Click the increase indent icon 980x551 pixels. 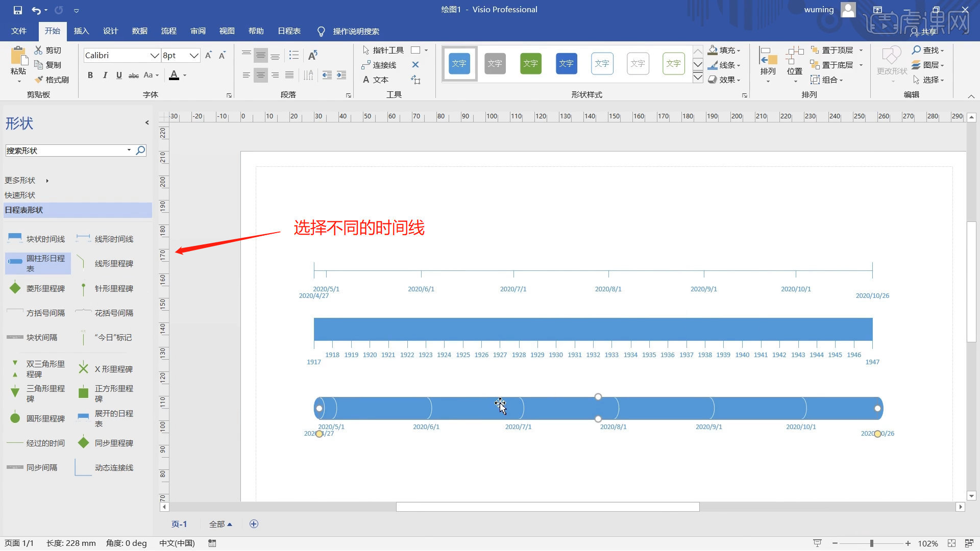click(341, 75)
